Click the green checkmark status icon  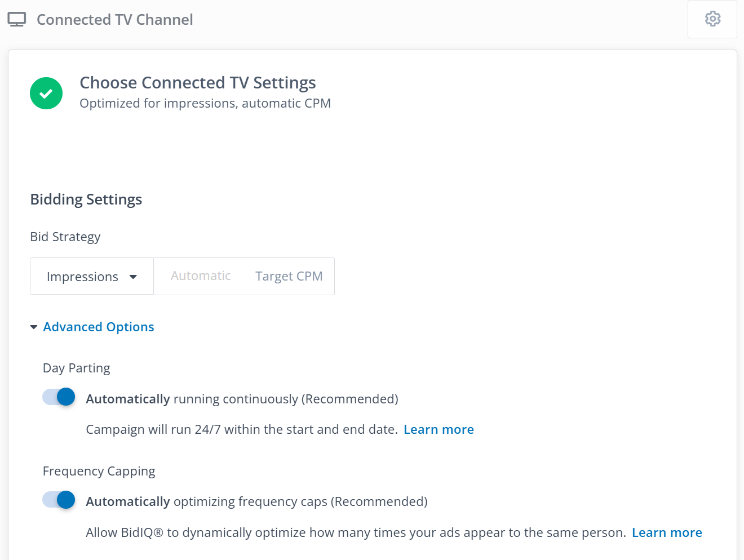pyautogui.click(x=46, y=94)
